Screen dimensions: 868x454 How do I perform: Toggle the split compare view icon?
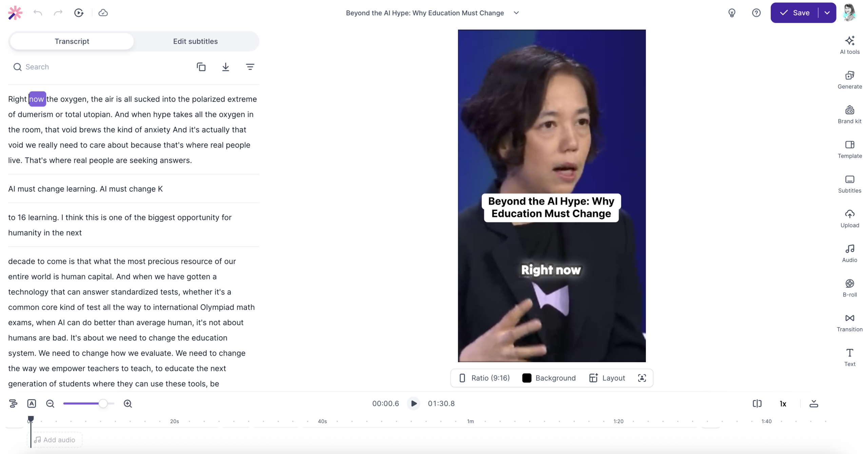[757, 404]
